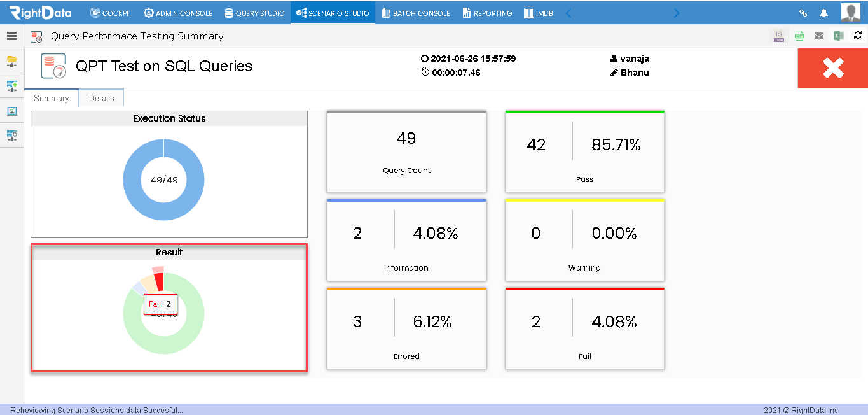Image resolution: width=868 pixels, height=415 pixels.
Task: Open notifications bell icon
Action: (824, 13)
